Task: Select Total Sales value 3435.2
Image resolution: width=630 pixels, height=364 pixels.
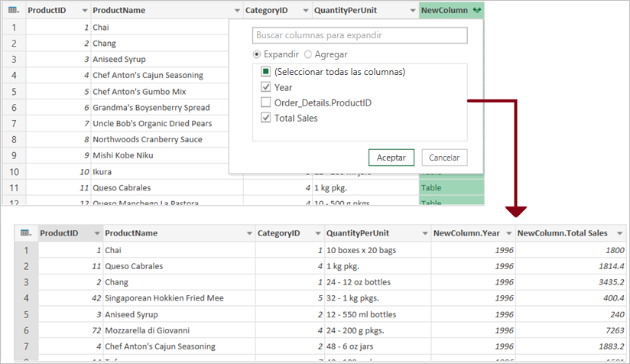Action: click(570, 282)
